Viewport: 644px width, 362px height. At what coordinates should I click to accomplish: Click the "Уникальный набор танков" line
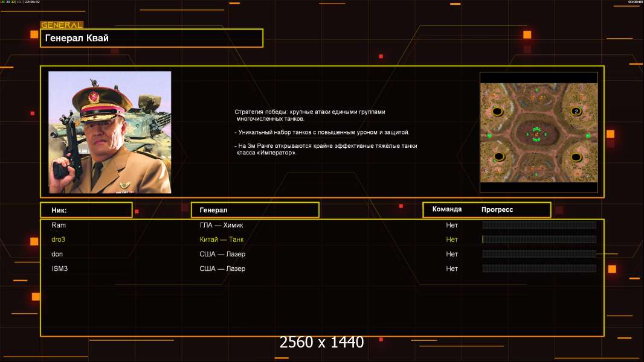322,132
